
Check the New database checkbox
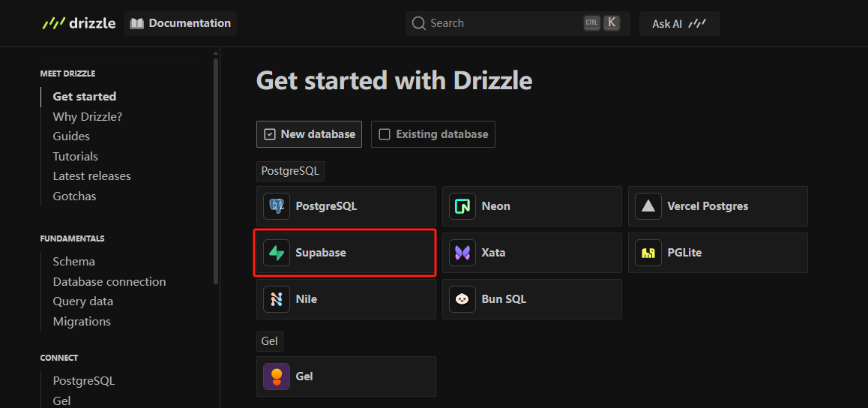[270, 134]
